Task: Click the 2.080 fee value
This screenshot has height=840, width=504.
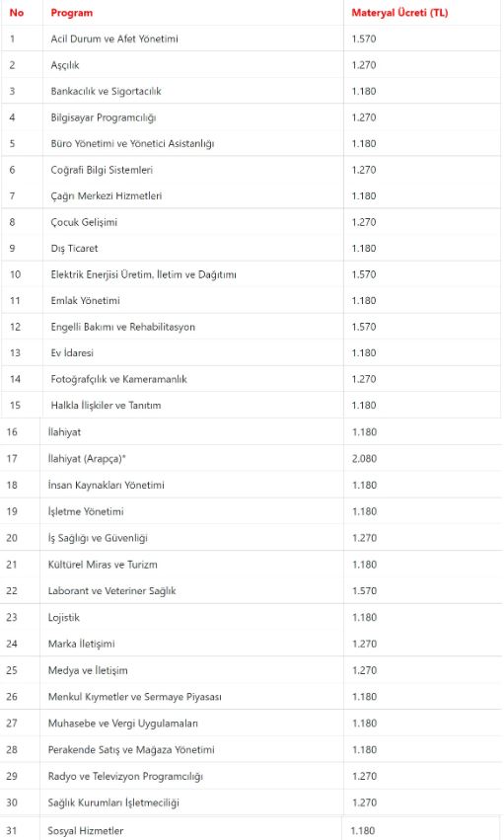Action: tap(364, 459)
